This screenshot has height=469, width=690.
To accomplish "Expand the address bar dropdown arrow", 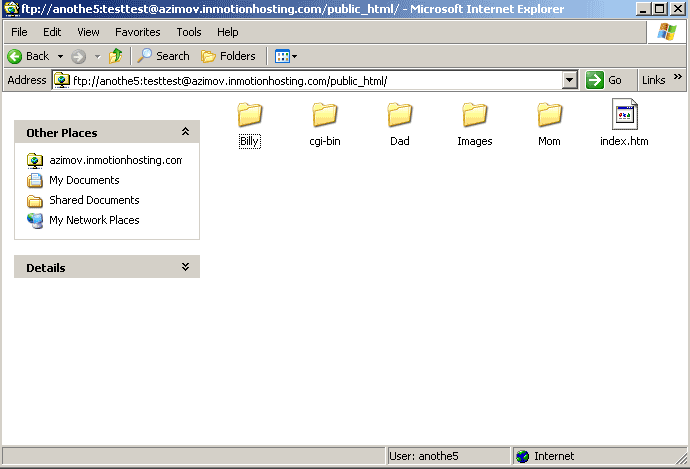I will coord(570,80).
